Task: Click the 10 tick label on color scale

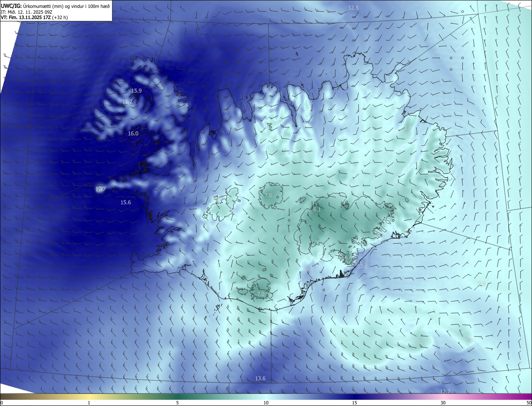Action: (x=266, y=403)
